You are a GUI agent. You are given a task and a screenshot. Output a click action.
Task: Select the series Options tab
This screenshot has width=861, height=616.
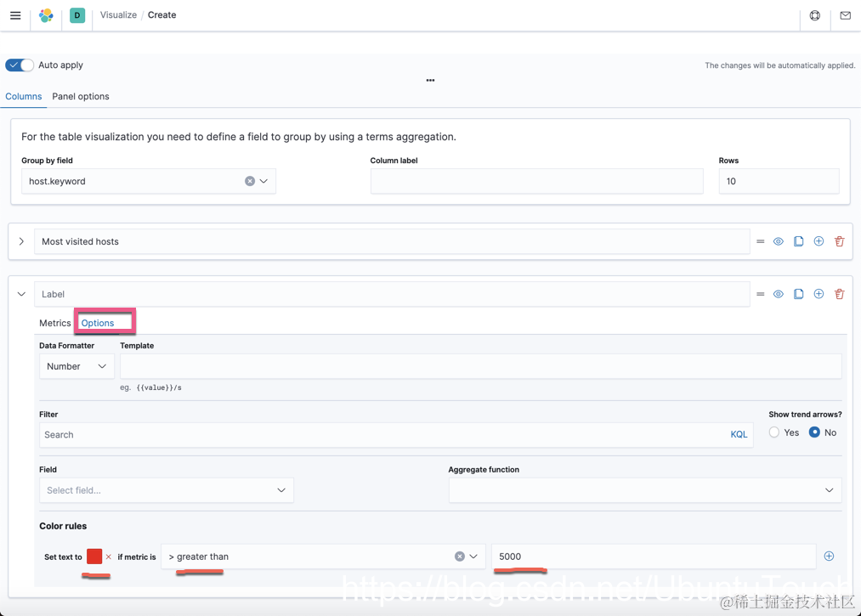[x=98, y=324]
